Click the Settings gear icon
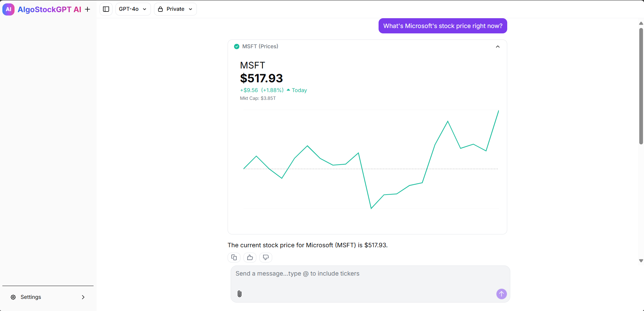644x311 pixels. (x=13, y=297)
